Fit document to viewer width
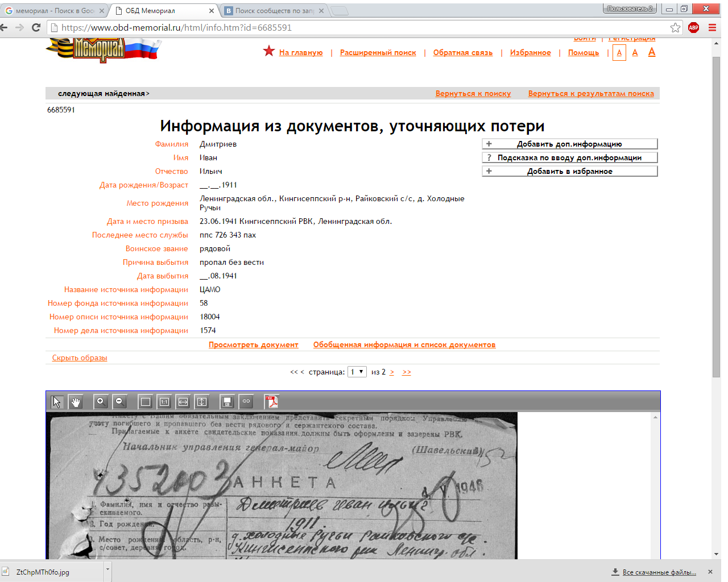 click(x=183, y=402)
